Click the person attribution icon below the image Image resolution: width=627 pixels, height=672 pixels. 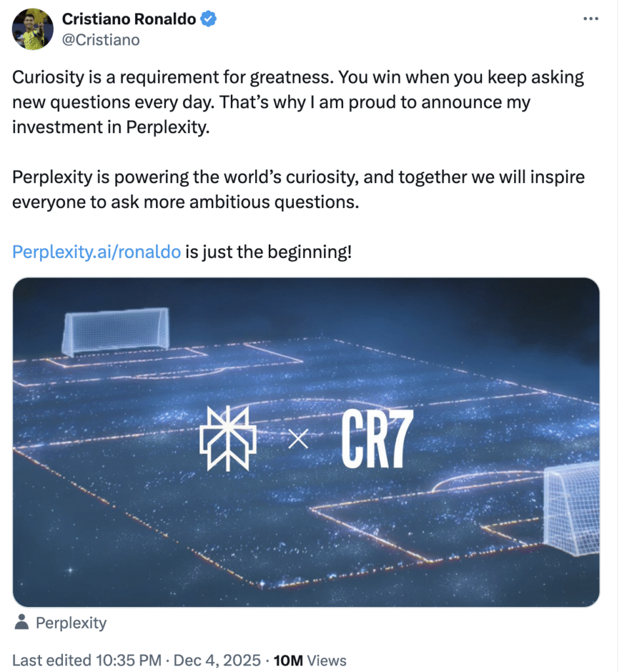(x=21, y=623)
